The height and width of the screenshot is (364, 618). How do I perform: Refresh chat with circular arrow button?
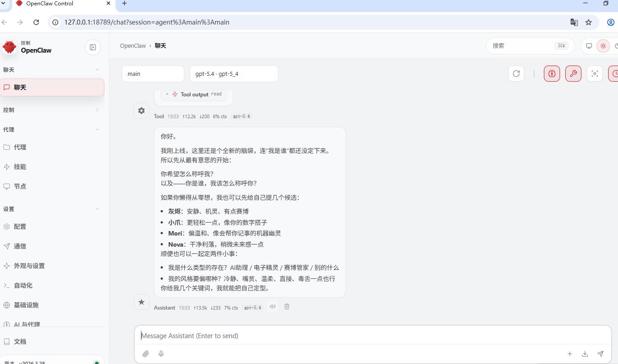point(516,74)
